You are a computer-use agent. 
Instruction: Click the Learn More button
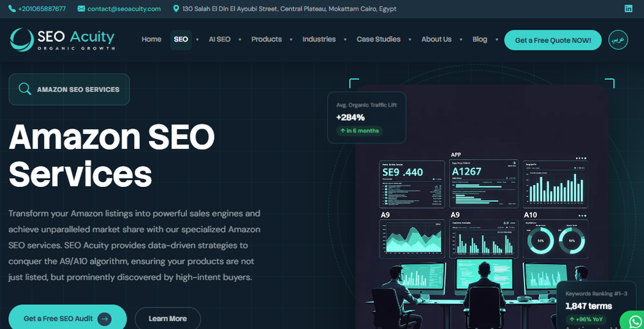point(167,318)
